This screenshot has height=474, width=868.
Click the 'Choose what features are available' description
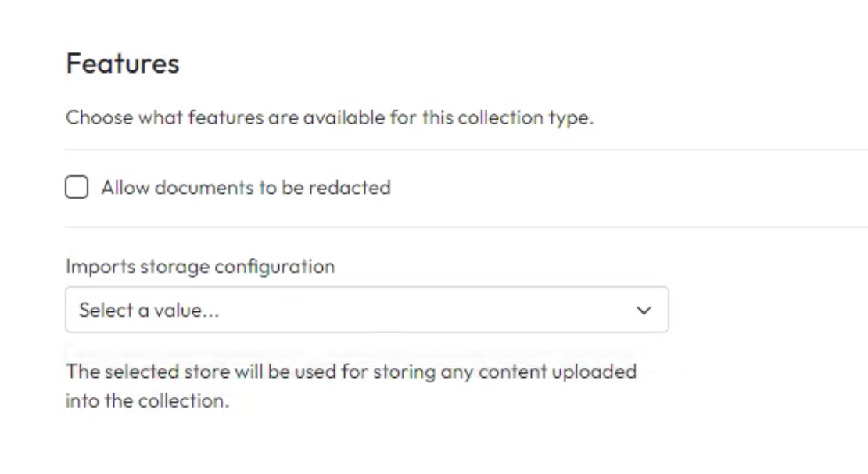click(x=329, y=118)
